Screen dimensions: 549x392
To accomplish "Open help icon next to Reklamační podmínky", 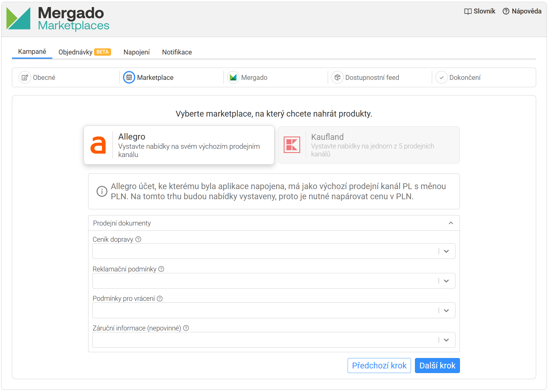I will point(161,269).
